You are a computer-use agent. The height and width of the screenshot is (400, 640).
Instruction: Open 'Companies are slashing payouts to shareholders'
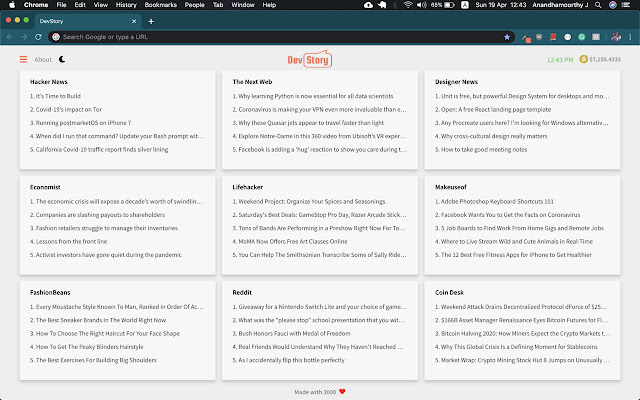(x=97, y=215)
